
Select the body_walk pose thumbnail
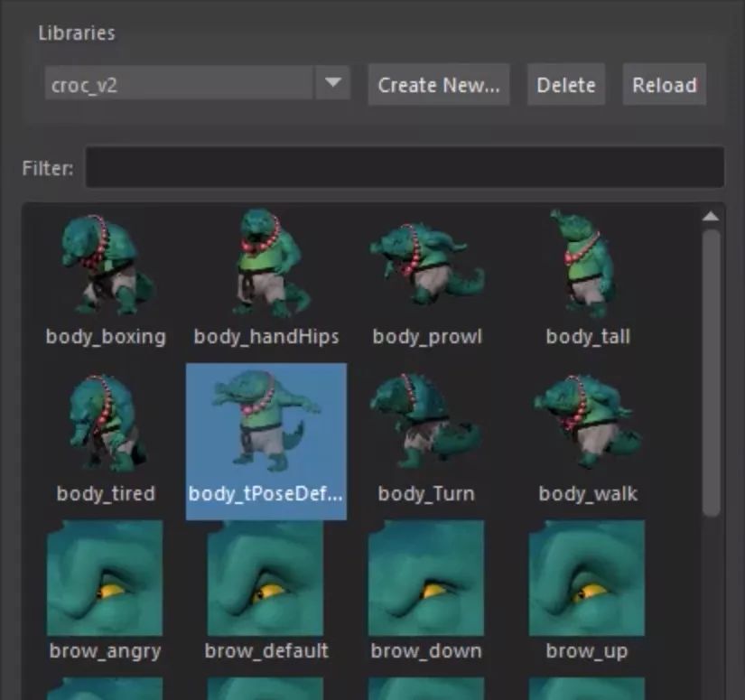tap(588, 423)
